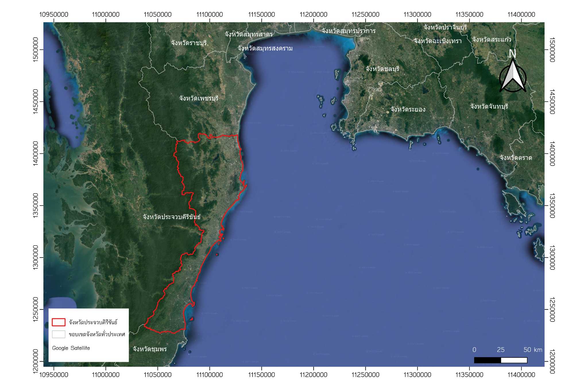Click map label 'จังหวัดจันทบุรี'
588x389 pixels.
click(x=489, y=107)
